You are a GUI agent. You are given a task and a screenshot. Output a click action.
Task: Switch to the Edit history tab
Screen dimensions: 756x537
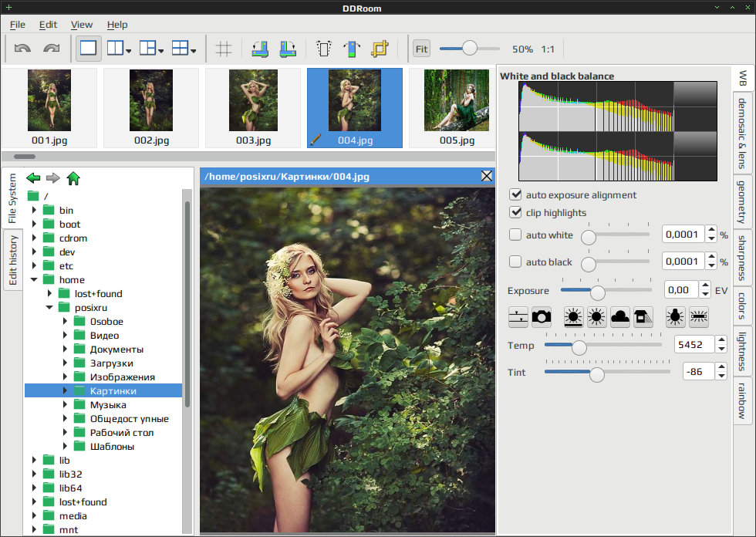tap(12, 260)
